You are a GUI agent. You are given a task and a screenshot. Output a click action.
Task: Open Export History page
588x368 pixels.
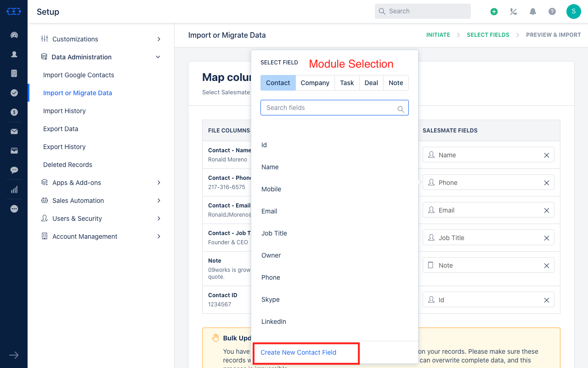pyautogui.click(x=64, y=147)
